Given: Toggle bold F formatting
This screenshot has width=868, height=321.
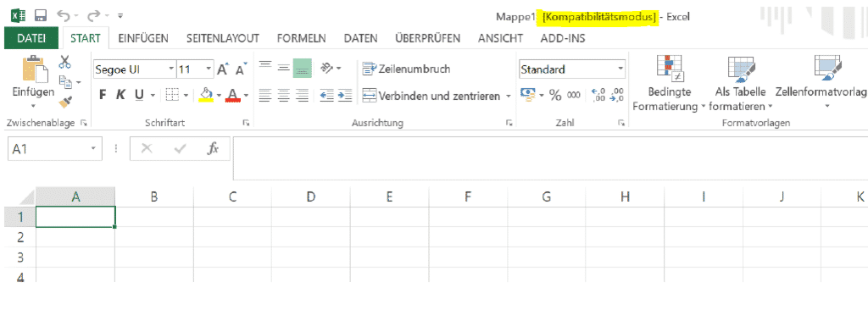Looking at the screenshot, I should coord(103,95).
